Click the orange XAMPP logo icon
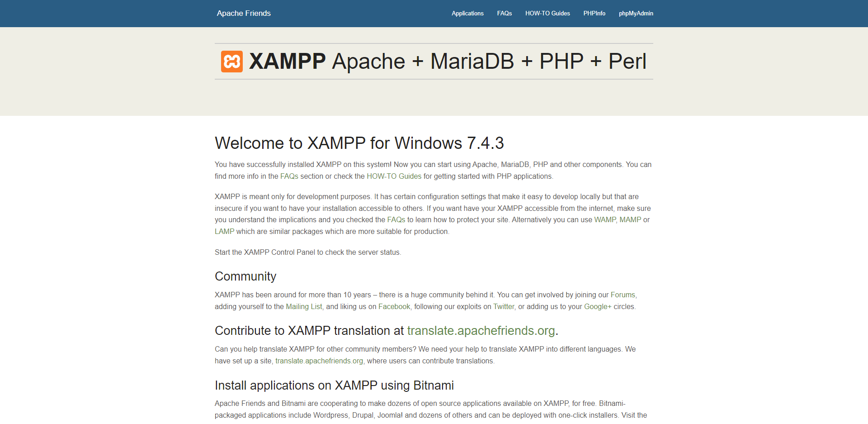Image resolution: width=868 pixels, height=424 pixels. 232,62
